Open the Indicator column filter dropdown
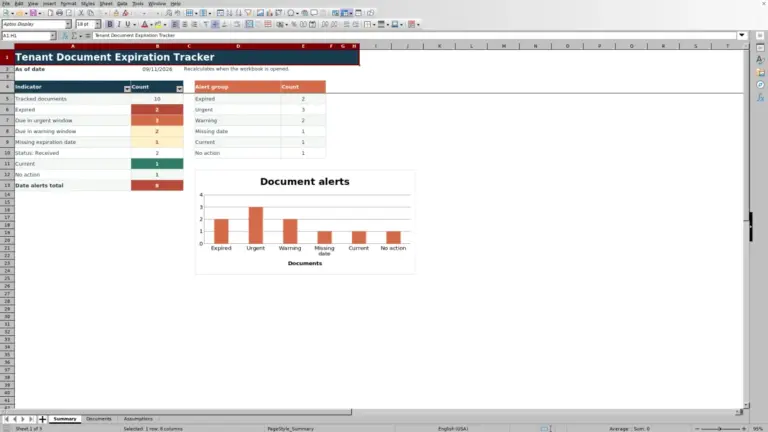The height and width of the screenshot is (432, 768). pos(127,89)
